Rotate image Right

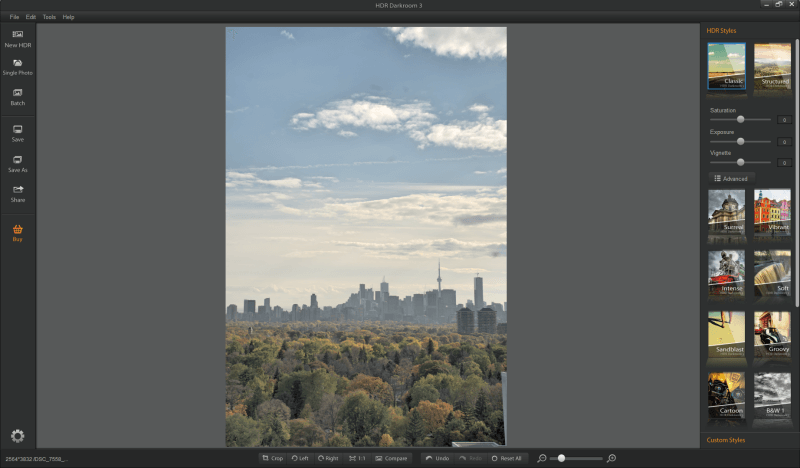[328, 458]
